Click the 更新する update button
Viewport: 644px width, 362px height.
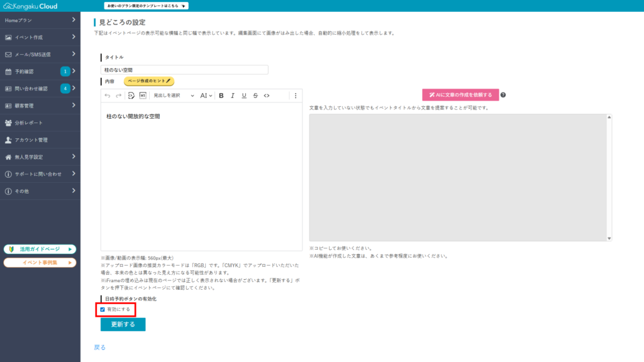[x=122, y=326]
